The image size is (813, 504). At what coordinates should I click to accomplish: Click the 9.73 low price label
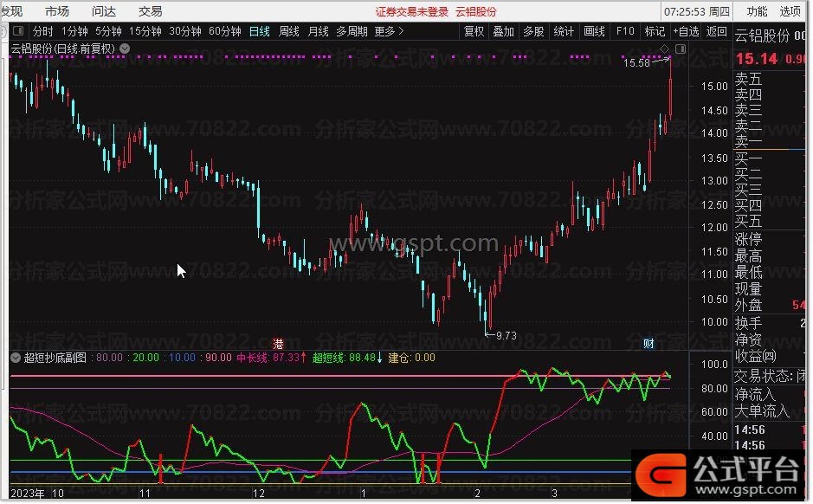click(506, 336)
